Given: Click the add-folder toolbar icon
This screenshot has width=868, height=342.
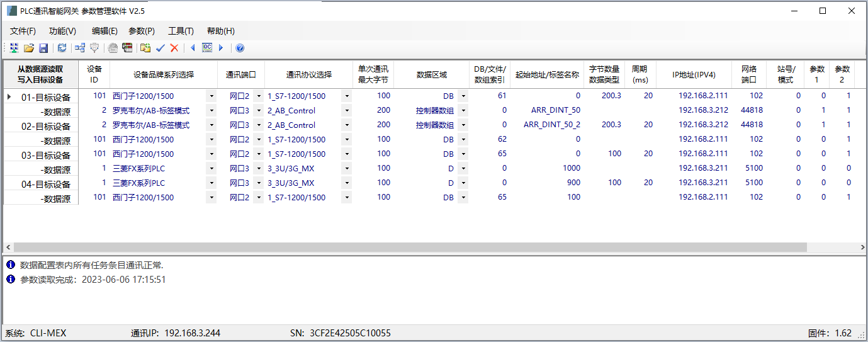Looking at the screenshot, I should (x=145, y=48).
